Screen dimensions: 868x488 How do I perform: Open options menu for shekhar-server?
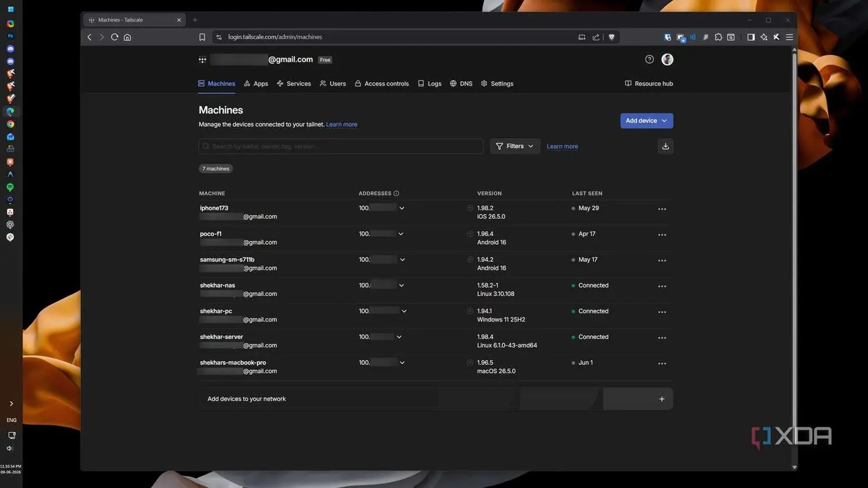662,338
